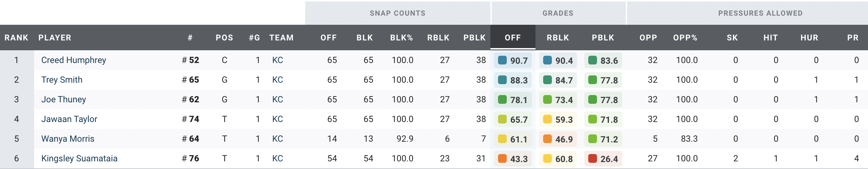This screenshot has height=169, width=868.
Task: Open KC team link in Creed Humphrey's row
Action: click(x=278, y=60)
